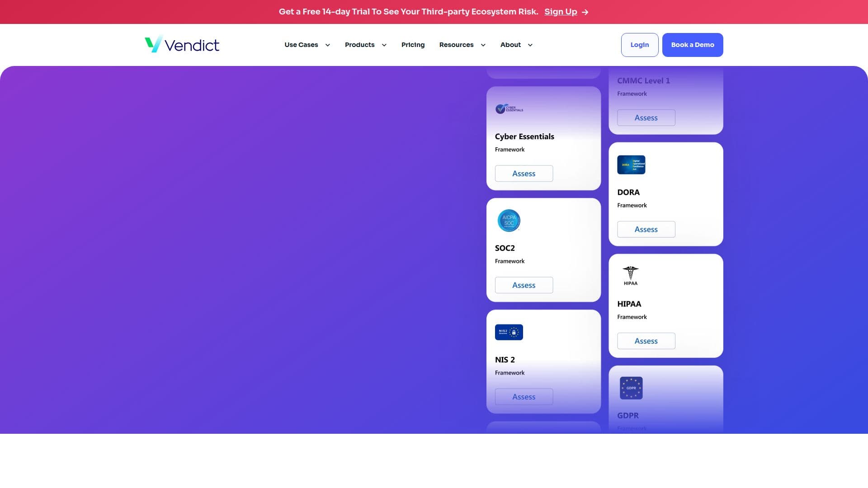Select the GDPR title text

[x=628, y=415]
